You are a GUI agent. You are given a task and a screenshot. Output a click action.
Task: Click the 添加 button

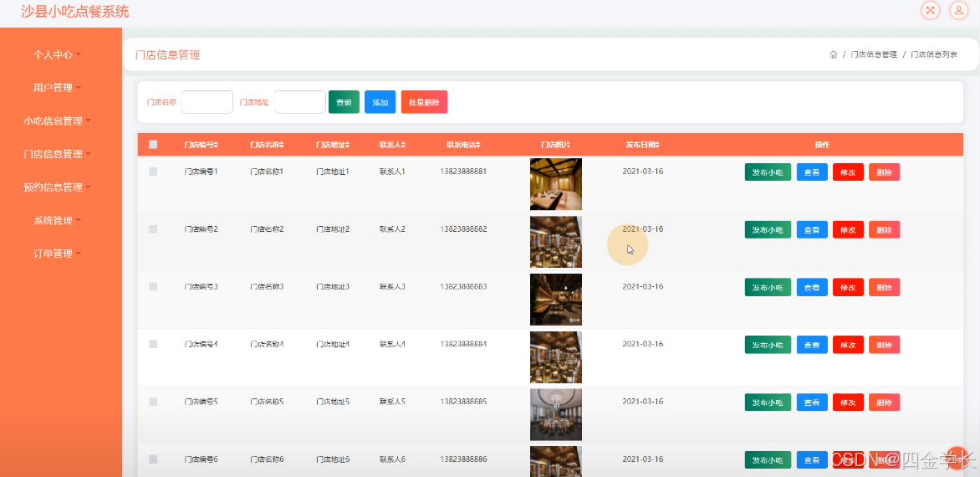click(380, 102)
